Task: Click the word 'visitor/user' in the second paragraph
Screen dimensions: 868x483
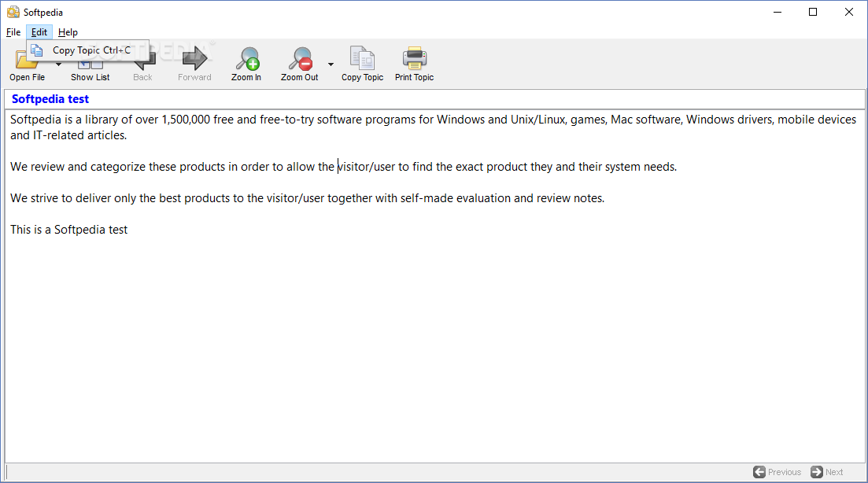Action: (366, 167)
